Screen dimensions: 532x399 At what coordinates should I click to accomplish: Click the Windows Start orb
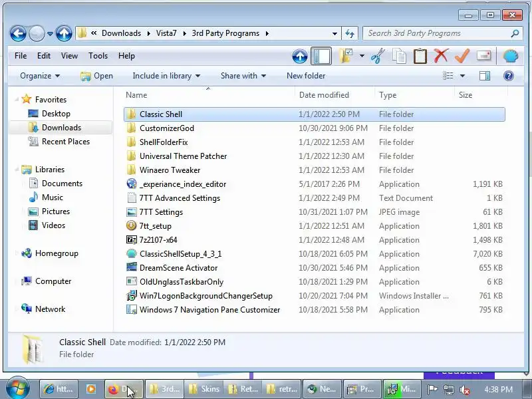pos(18,388)
